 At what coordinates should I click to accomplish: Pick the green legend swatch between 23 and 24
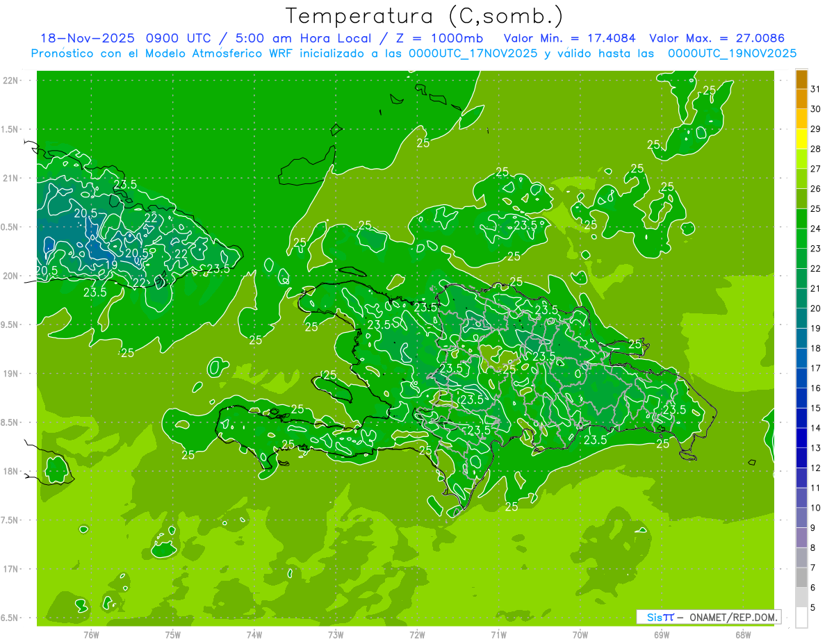tap(801, 238)
